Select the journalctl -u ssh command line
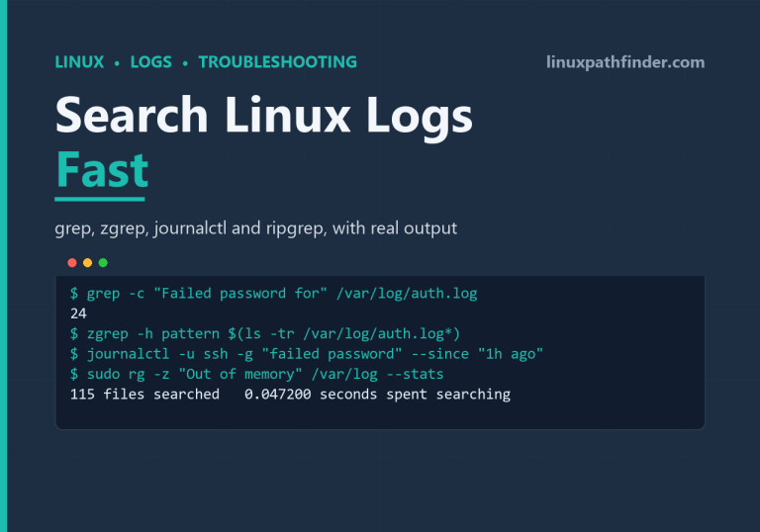 [307, 354]
